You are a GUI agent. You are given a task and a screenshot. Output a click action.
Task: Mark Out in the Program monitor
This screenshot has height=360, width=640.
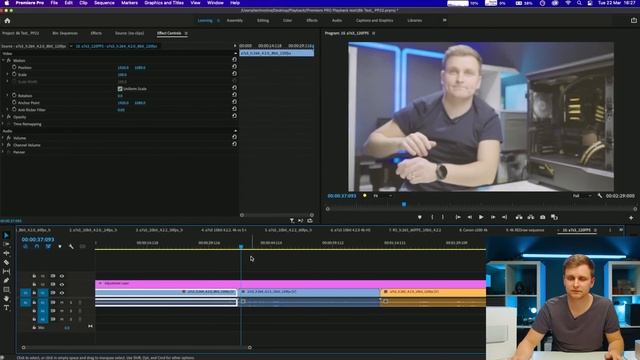coord(443,217)
